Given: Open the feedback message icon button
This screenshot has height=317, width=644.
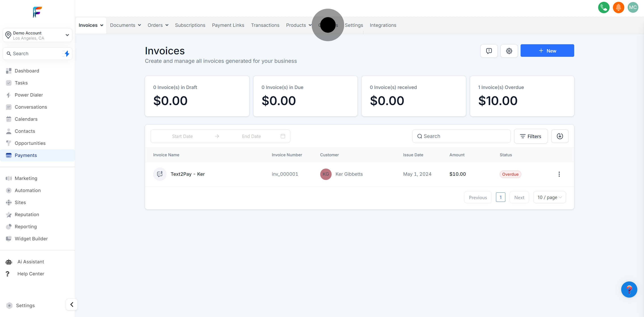Looking at the screenshot, I should (489, 51).
